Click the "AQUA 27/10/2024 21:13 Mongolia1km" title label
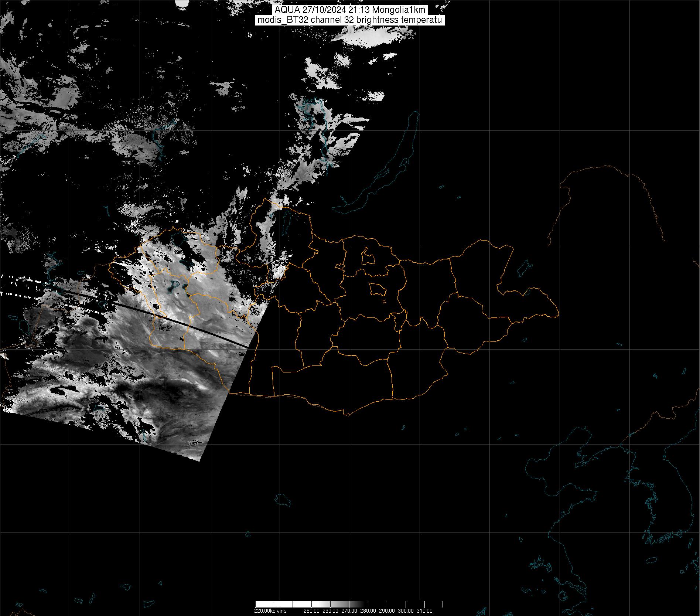Screen dimensions: 700x616 (x=349, y=10)
